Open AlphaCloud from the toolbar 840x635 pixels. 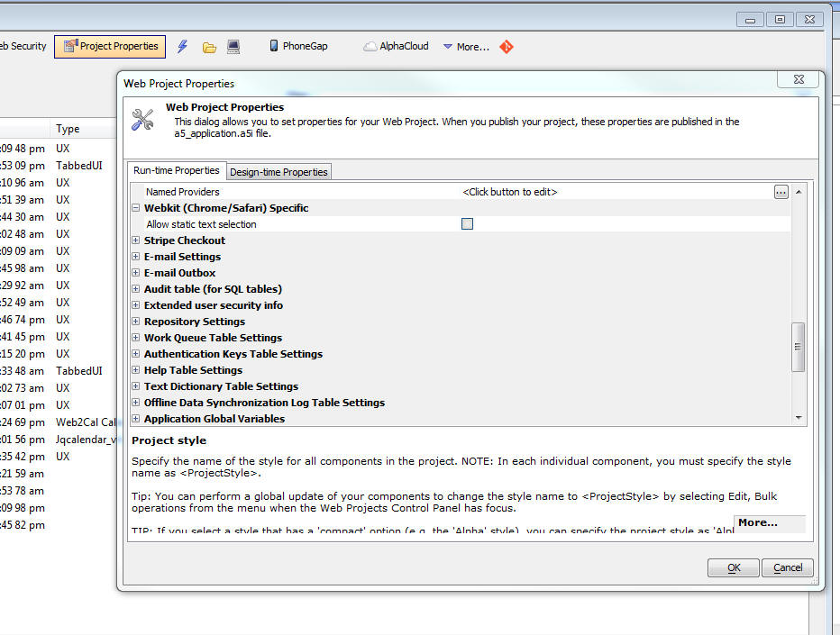pyautogui.click(x=396, y=46)
